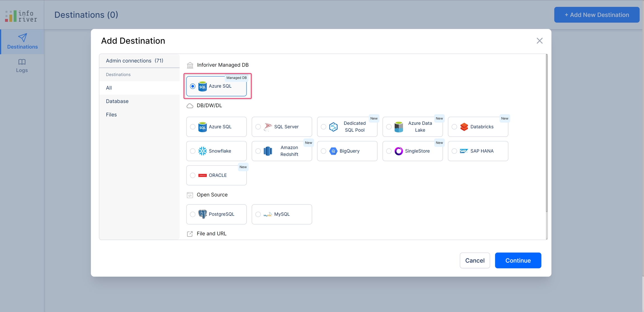Click the Amazon Redshift icon
Viewport: 644px width, 312px height.
pos(268,151)
